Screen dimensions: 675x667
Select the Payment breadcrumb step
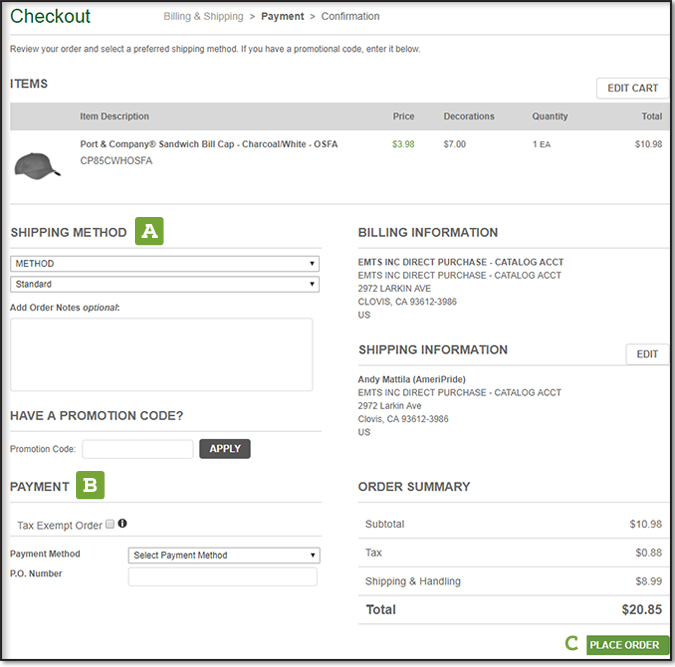[282, 17]
